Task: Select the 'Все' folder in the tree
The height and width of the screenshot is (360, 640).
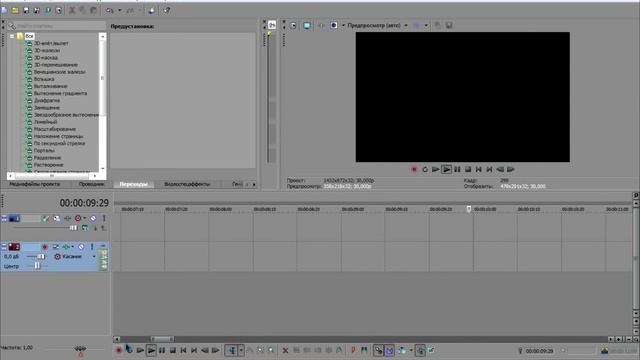Action: pyautogui.click(x=29, y=36)
